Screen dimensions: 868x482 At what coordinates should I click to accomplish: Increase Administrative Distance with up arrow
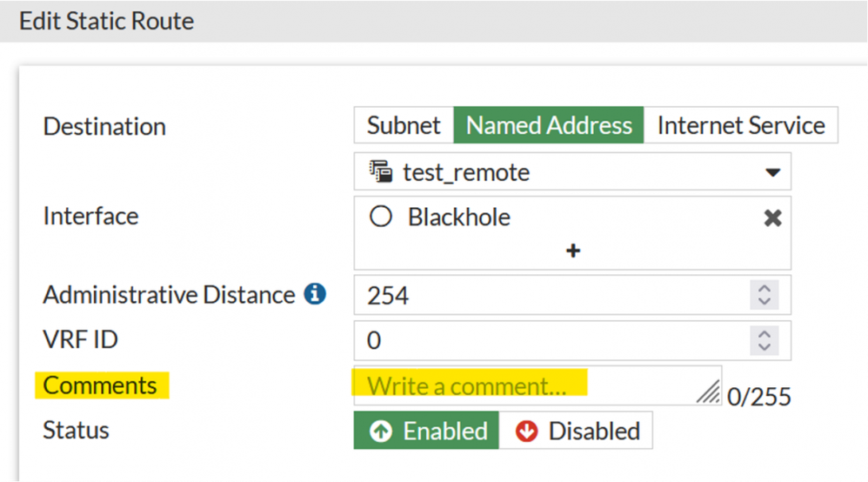(765, 290)
